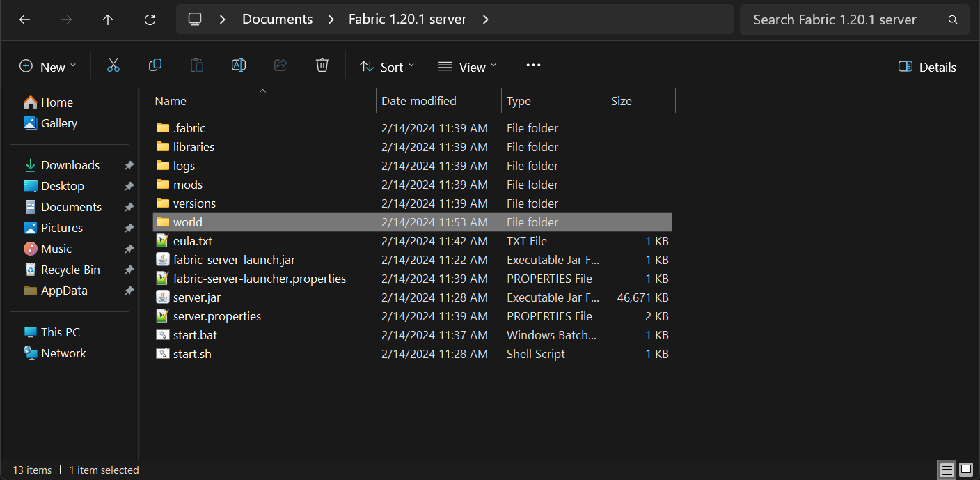Click the Cut scissors icon
Screen dimensions: 980x480
pyautogui.click(x=113, y=65)
